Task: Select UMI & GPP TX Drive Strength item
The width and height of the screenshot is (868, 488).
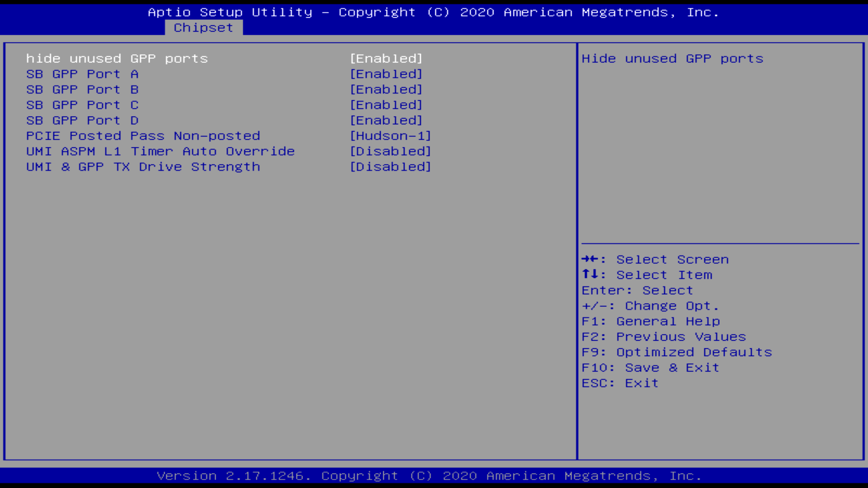Action: [x=143, y=167]
